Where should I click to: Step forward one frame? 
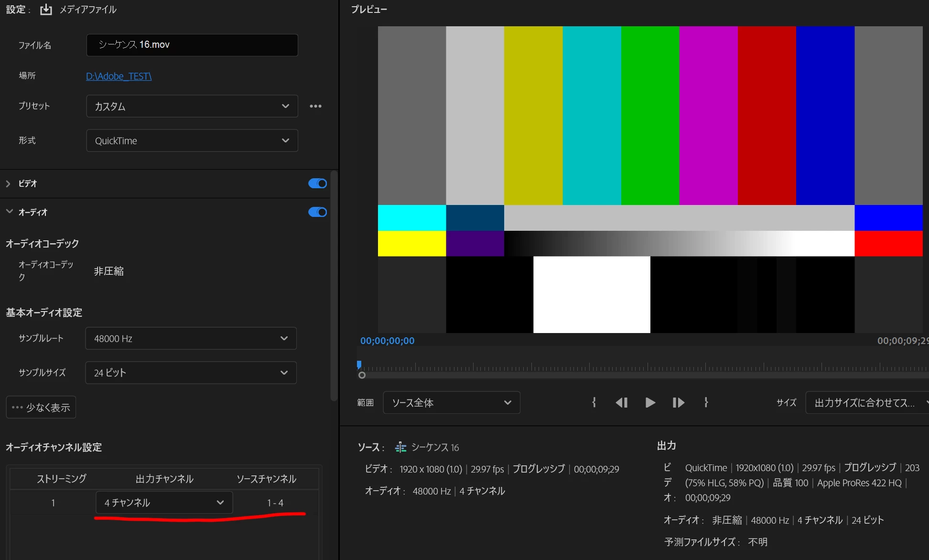click(678, 402)
